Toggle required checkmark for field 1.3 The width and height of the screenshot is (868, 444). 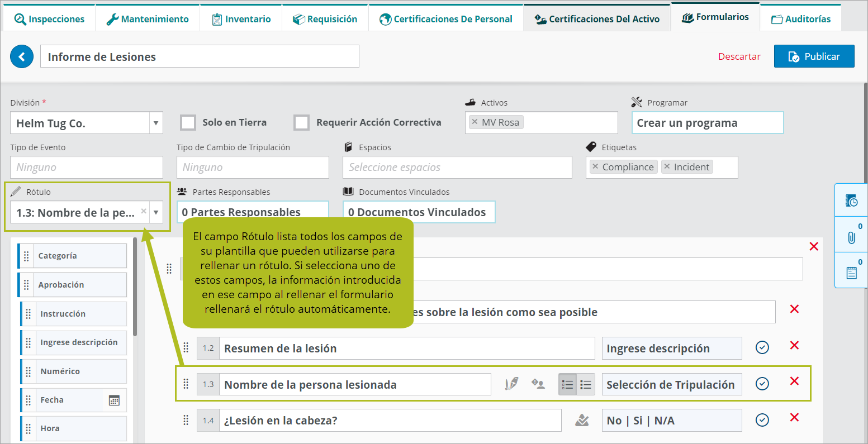762,384
